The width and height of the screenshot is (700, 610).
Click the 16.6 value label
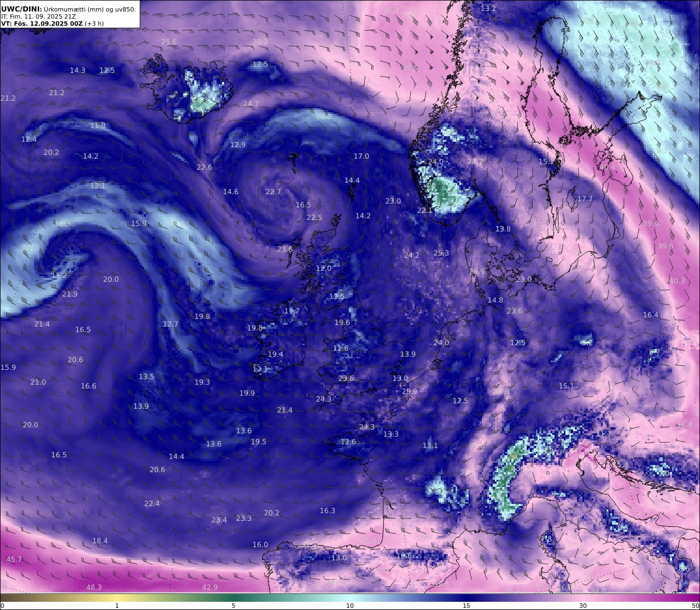pyautogui.click(x=89, y=386)
